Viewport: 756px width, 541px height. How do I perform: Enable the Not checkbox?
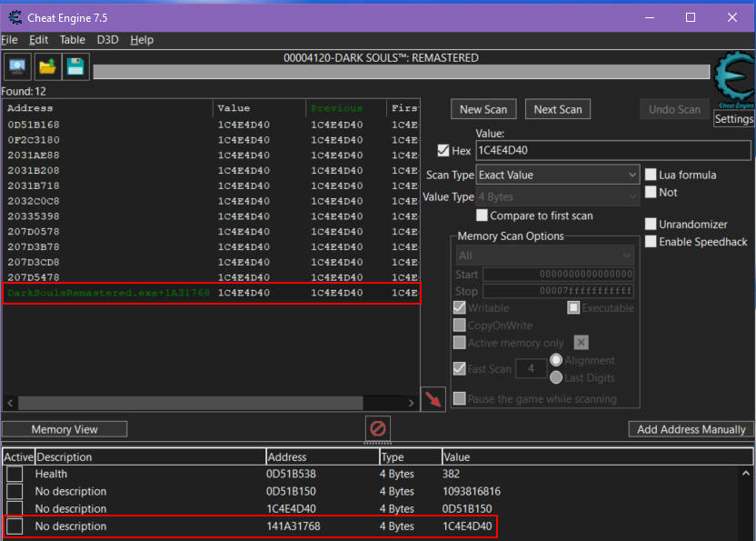[x=651, y=192]
